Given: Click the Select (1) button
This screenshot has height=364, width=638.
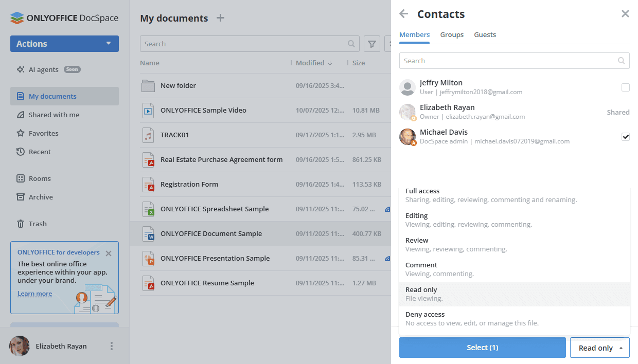Looking at the screenshot, I should coord(482,348).
